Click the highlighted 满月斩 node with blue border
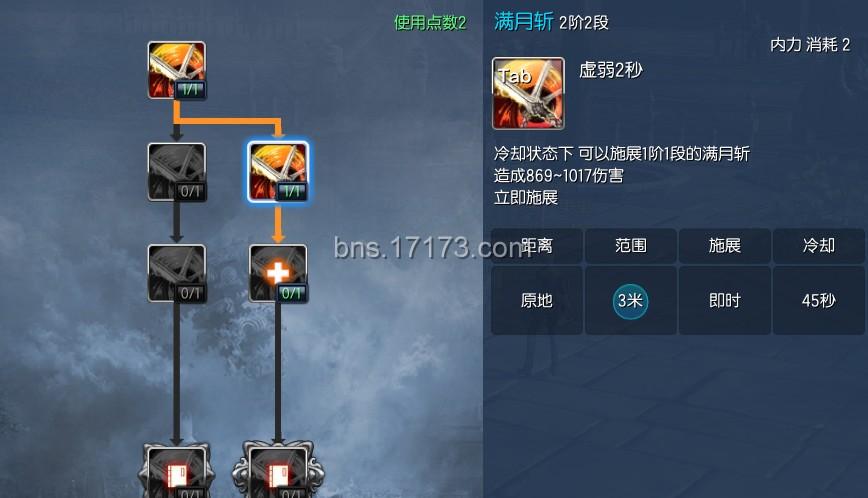 pos(278,172)
